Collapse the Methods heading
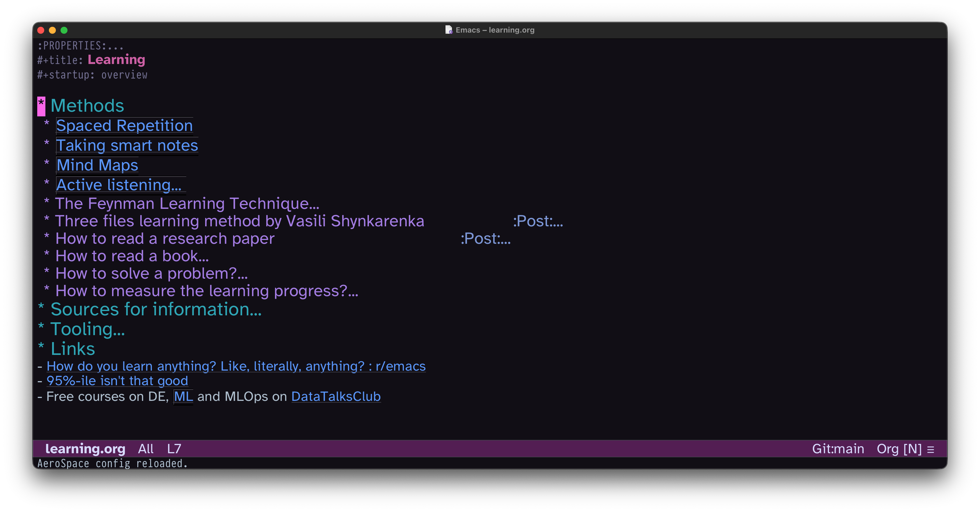Screen dimensions: 980x512 coord(87,106)
